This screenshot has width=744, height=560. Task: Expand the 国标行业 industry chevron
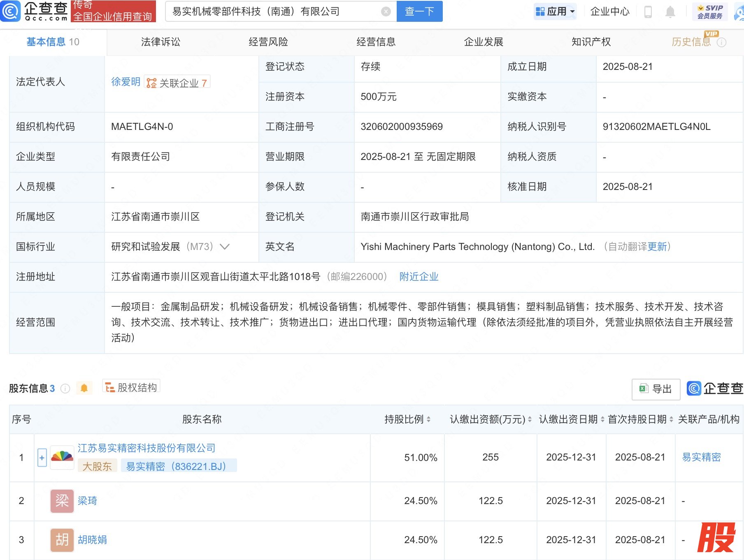225,247
